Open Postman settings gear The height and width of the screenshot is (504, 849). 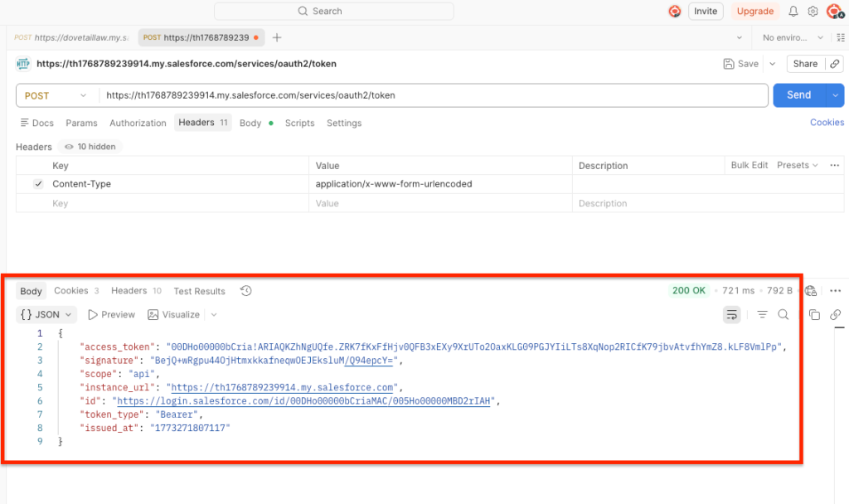click(813, 12)
